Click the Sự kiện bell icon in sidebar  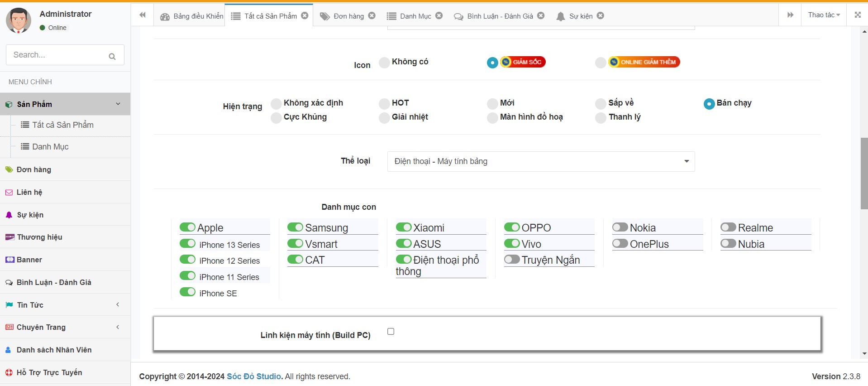pos(9,215)
